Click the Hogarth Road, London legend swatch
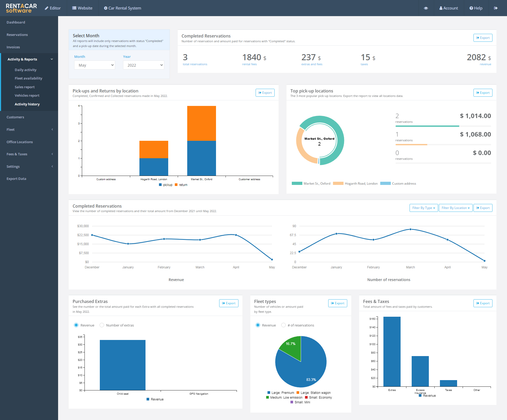507x420 pixels. 338,184
